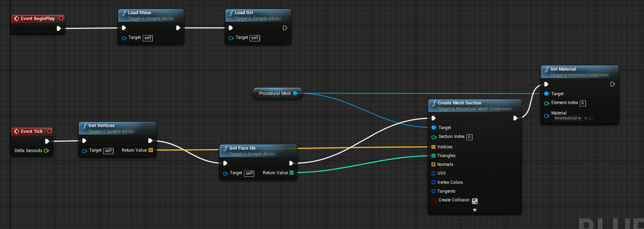Click the Triangles array pin on Create Mesh Section
Viewport: 644px width, 229px height.
[x=434, y=155]
